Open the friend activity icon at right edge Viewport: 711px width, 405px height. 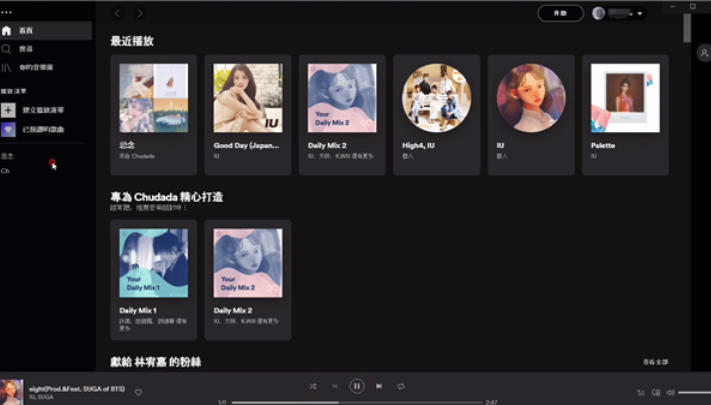703,54
